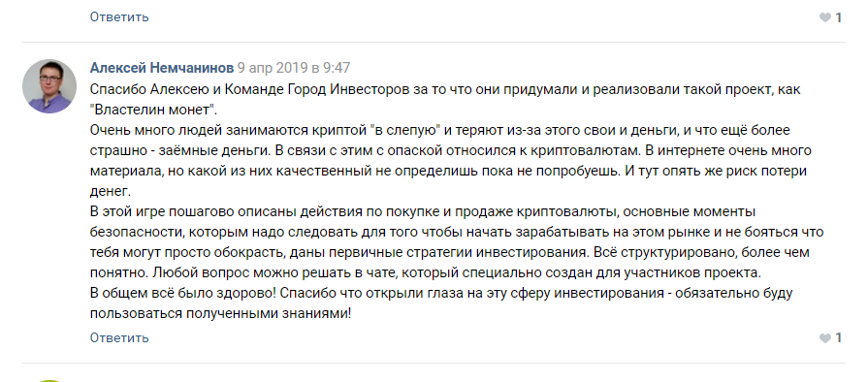Click the word денег ending the first paragraph
This screenshot has height=382, width=868.
click(x=109, y=192)
